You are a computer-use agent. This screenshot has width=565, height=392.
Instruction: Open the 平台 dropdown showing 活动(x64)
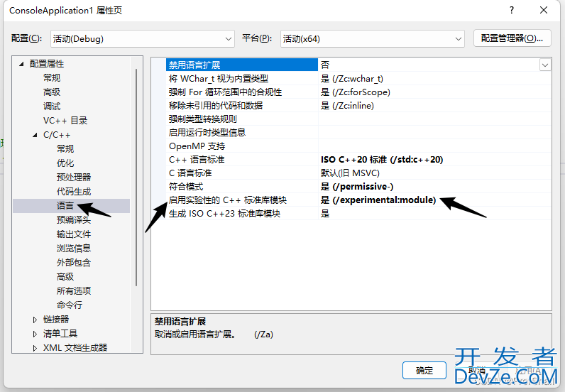(372, 38)
